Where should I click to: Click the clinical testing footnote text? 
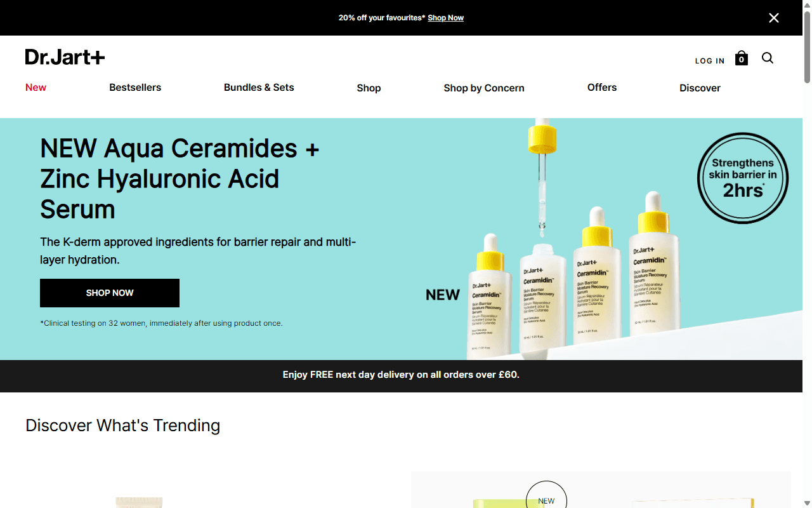(161, 323)
